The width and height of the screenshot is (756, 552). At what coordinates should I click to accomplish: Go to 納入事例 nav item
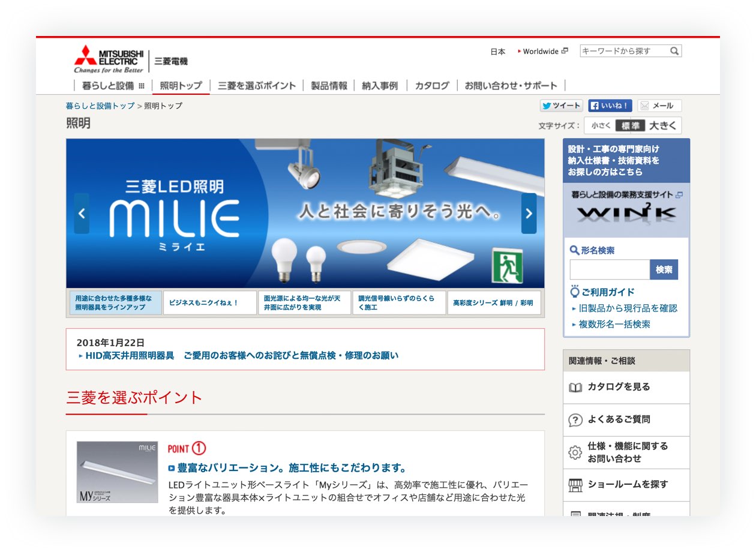point(380,86)
